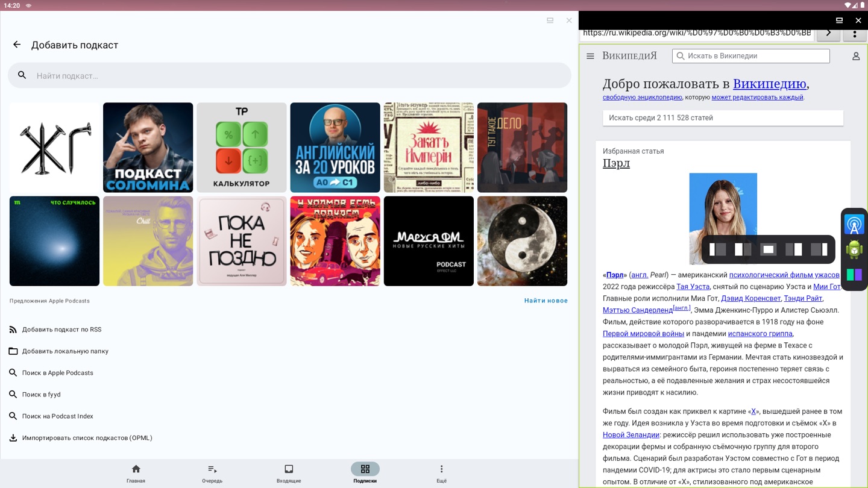Open the Пока не поздно podcast cover
The width and height of the screenshot is (868, 488).
coord(242,241)
